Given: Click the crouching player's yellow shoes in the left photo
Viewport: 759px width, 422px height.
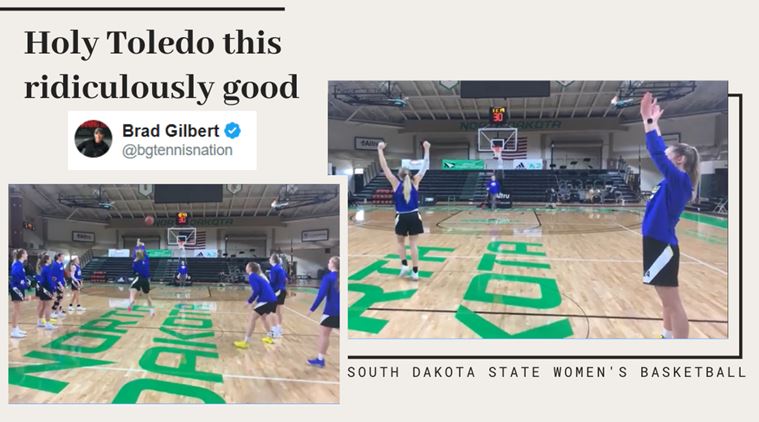Looking at the screenshot, I should (253, 343).
